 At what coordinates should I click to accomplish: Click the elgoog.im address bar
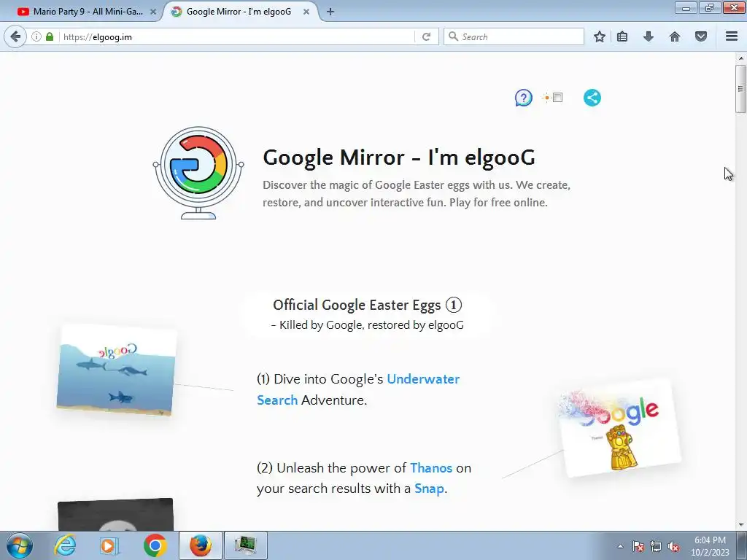click(x=236, y=36)
